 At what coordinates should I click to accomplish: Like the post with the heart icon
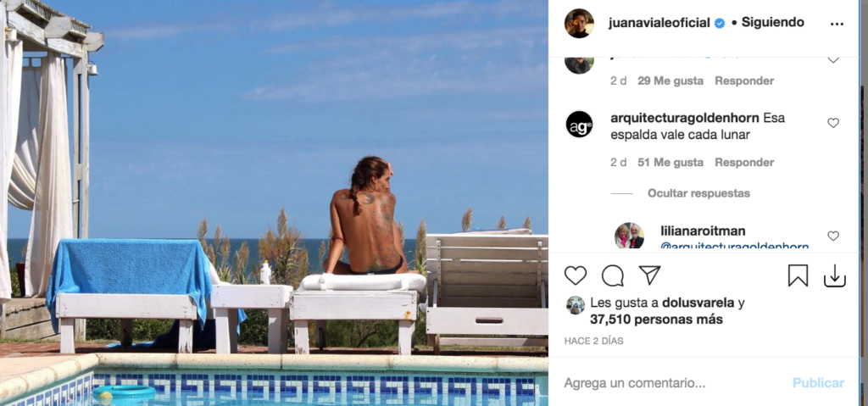click(x=576, y=275)
